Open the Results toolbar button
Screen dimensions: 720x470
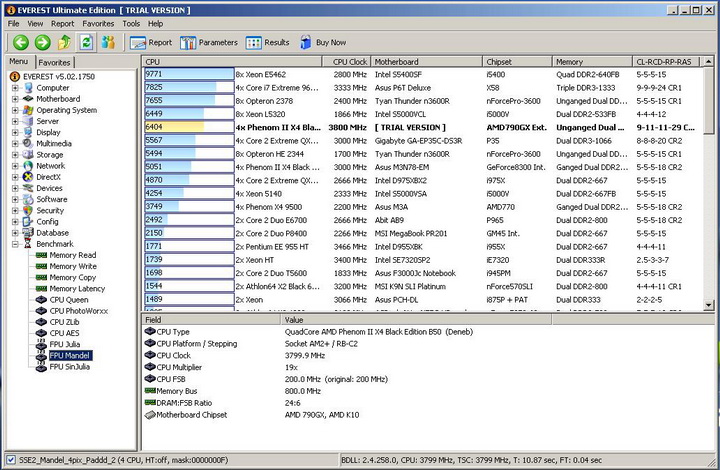pos(268,43)
